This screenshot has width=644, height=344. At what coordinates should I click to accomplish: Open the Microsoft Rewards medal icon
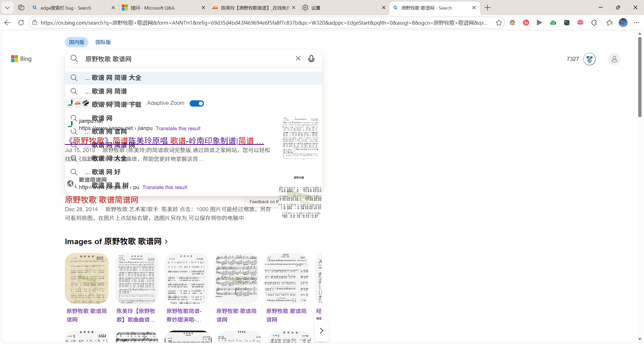click(x=589, y=59)
